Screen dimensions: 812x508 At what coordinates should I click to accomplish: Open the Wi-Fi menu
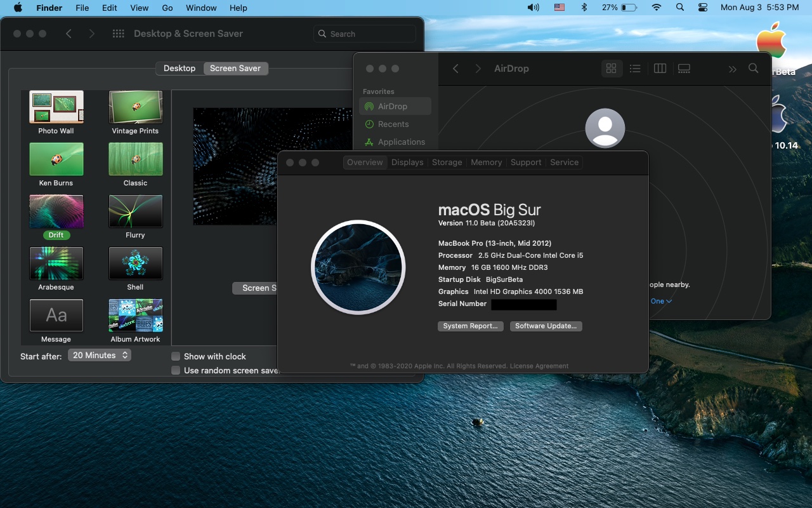(x=657, y=8)
